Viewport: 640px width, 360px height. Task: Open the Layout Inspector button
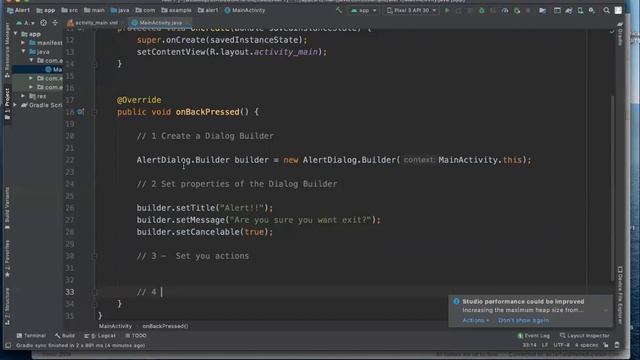pos(584,336)
